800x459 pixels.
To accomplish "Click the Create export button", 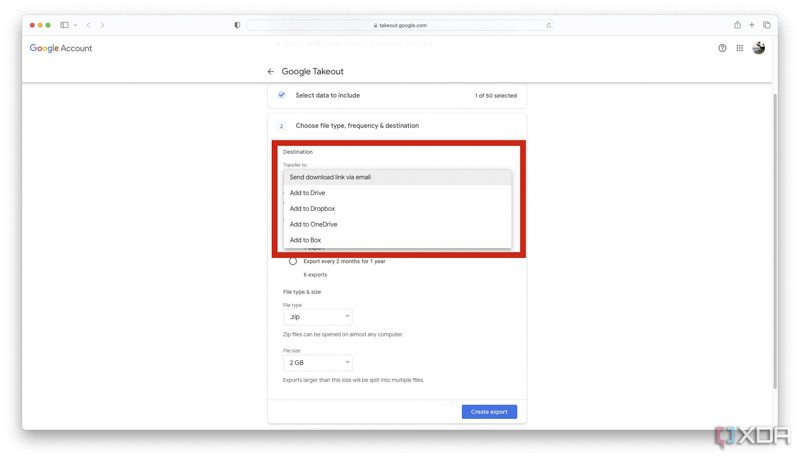I will 489,412.
